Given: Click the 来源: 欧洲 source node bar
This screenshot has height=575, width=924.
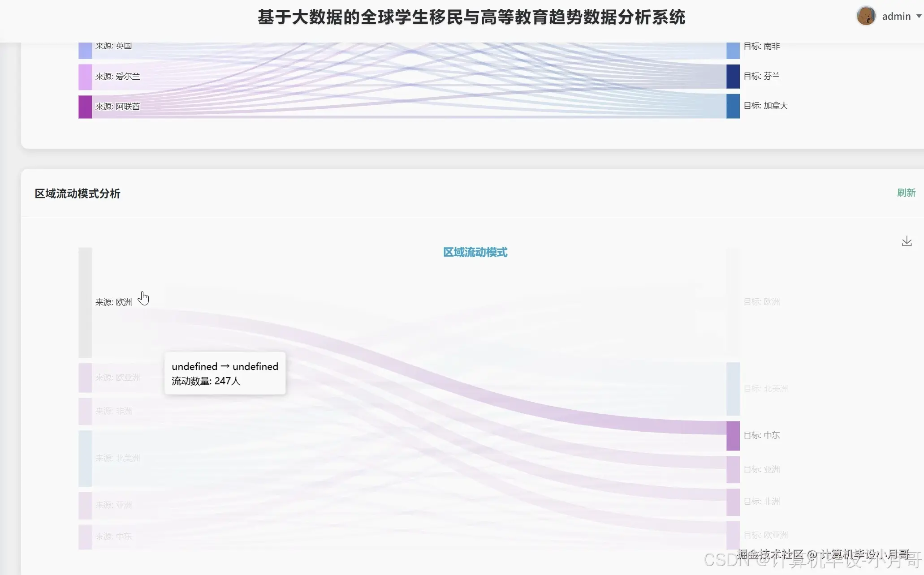Looking at the screenshot, I should pos(85,302).
